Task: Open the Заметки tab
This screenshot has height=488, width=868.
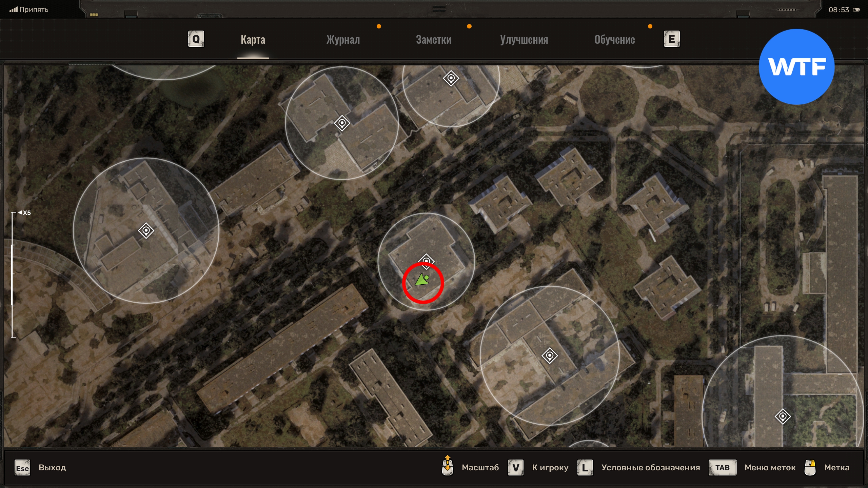Action: 433,40
